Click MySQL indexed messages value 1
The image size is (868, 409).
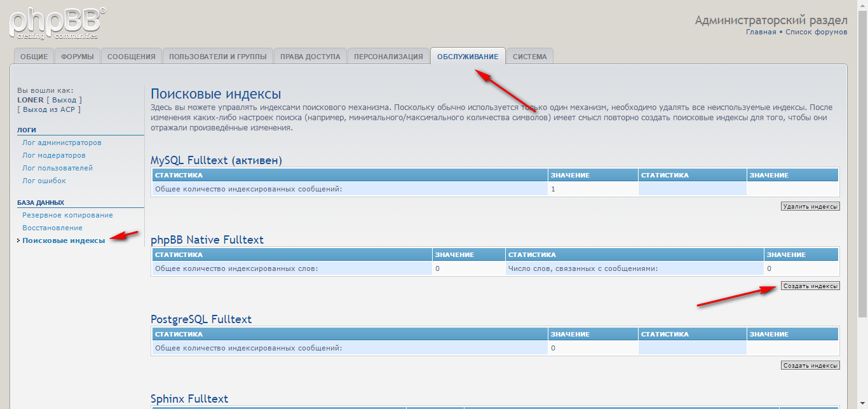pos(593,189)
